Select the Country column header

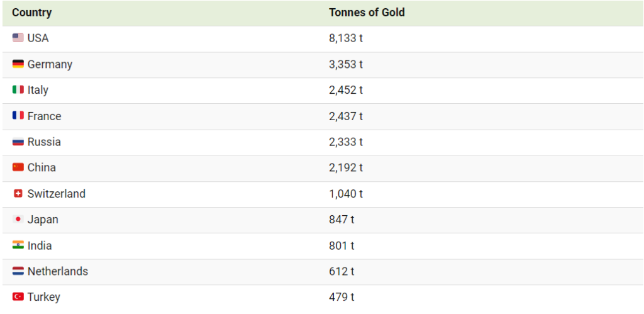tap(32, 13)
